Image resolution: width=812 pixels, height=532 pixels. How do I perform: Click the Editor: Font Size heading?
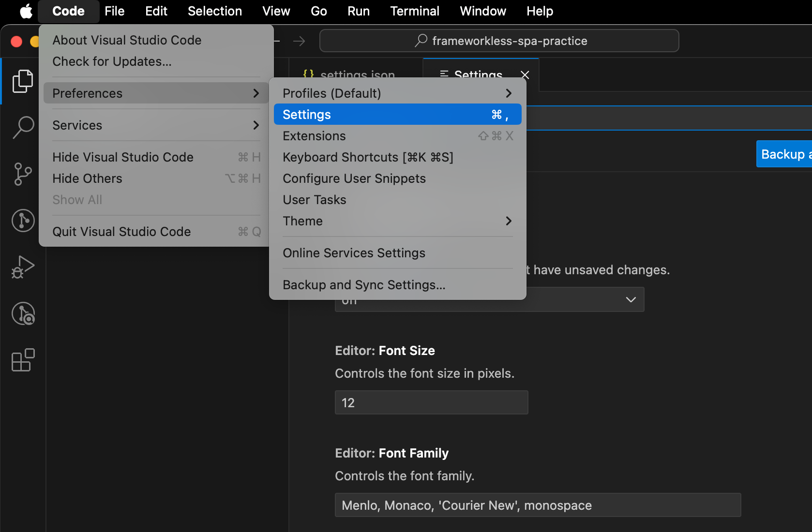click(385, 351)
